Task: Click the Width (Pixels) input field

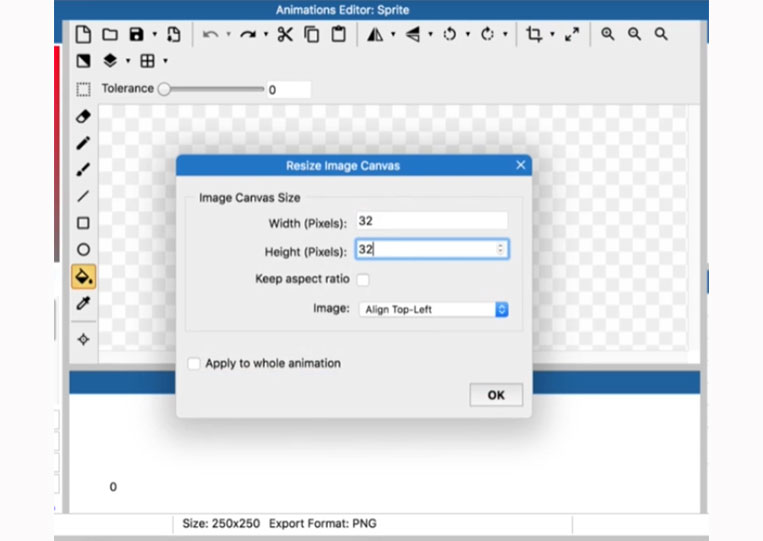Action: 432,221
